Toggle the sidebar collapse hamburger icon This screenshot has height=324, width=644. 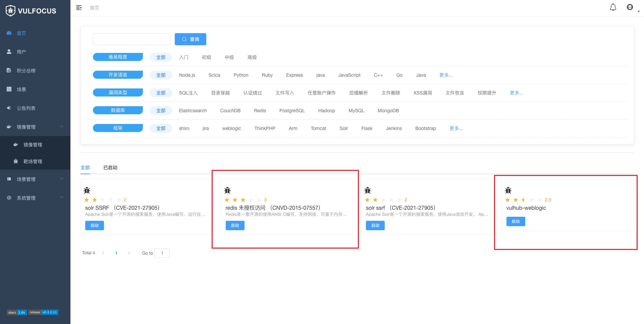pos(79,8)
